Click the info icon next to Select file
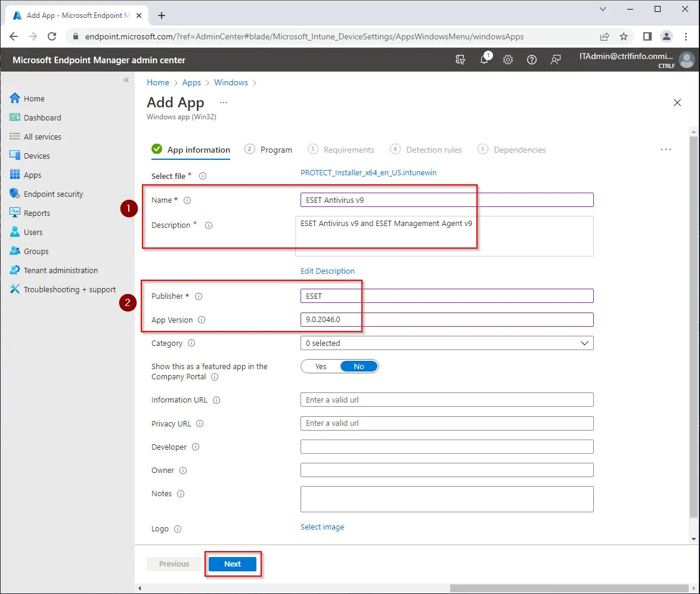 pos(203,176)
